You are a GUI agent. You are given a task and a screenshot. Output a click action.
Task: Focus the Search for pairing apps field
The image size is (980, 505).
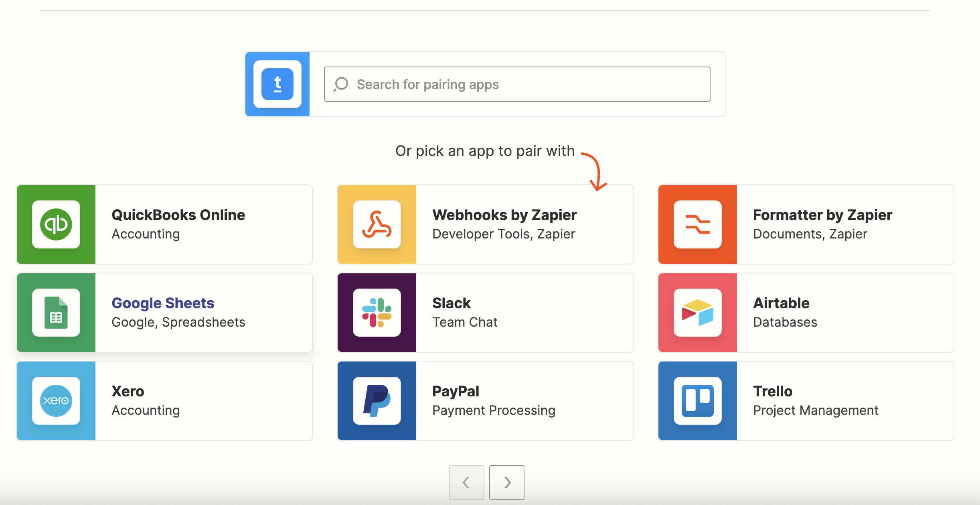pyautogui.click(x=517, y=84)
